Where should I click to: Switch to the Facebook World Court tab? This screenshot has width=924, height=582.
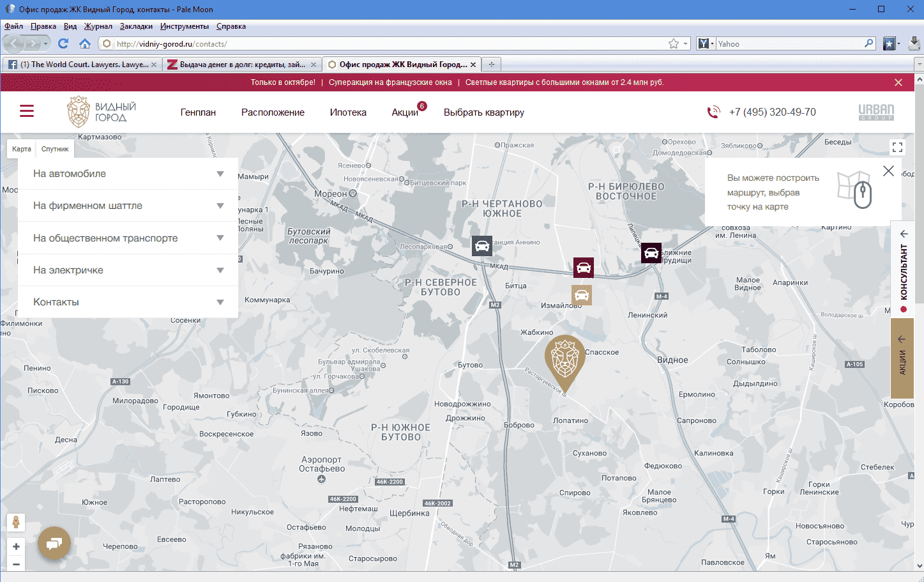[x=82, y=65]
